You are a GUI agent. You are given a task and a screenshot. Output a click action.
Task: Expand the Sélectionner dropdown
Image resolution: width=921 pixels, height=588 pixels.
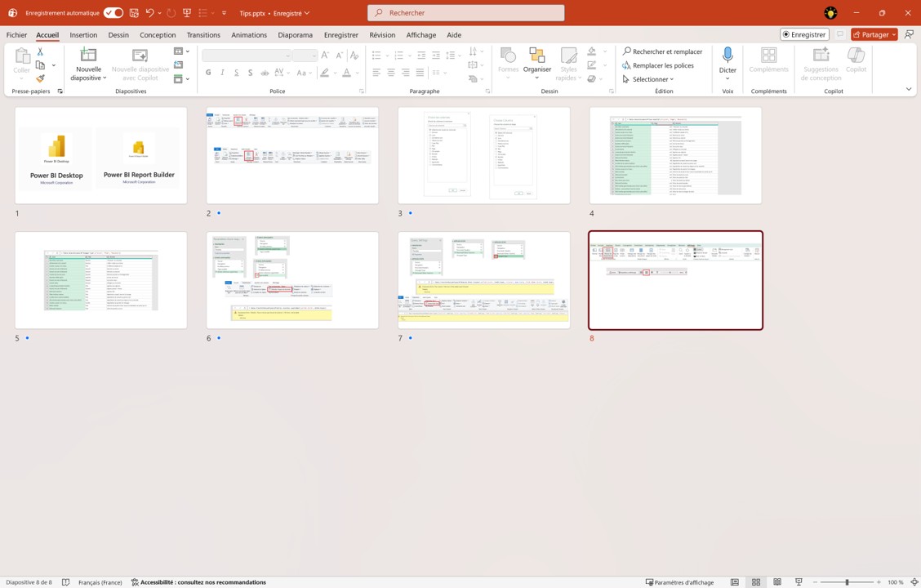[649, 79]
